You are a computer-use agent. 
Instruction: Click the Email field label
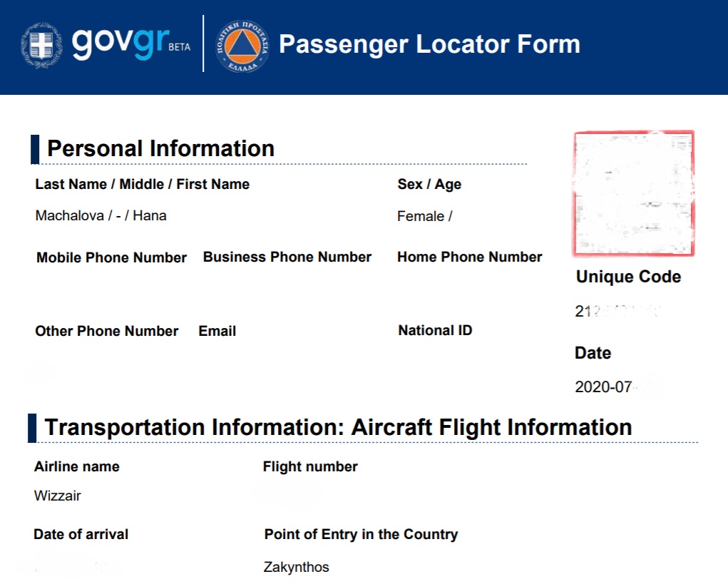[217, 331]
